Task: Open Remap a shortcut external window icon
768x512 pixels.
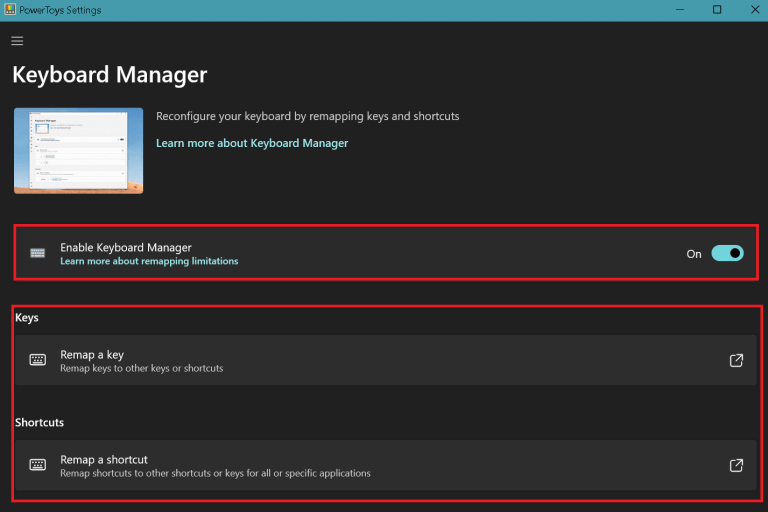Action: point(736,465)
